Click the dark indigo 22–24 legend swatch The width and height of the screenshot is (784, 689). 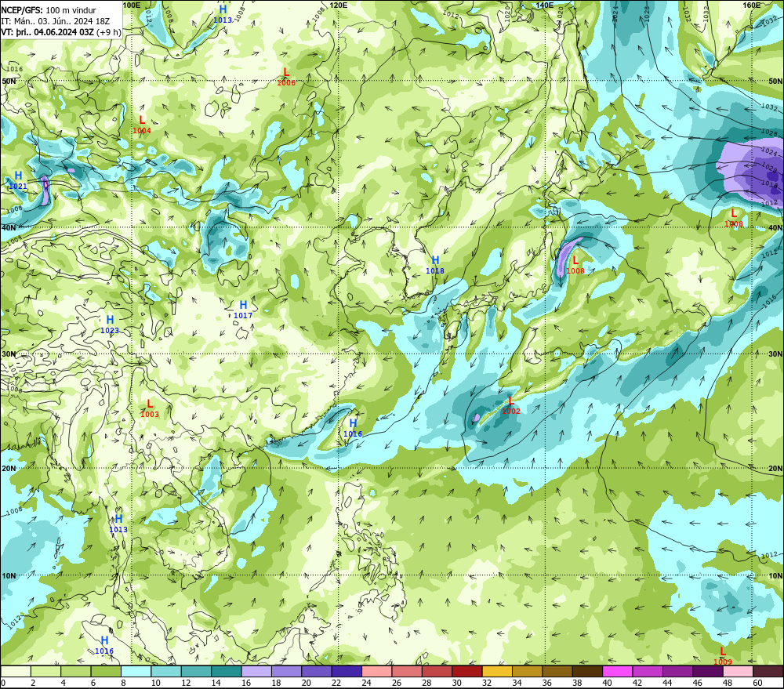coord(347,672)
